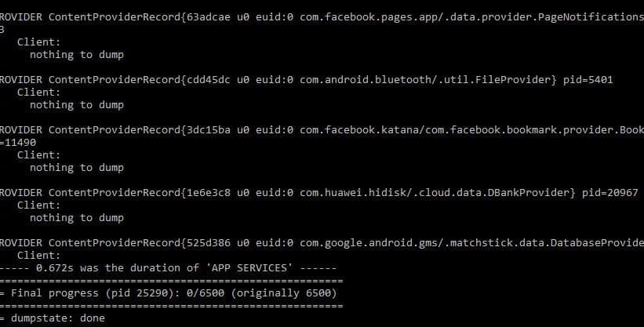Click the com.facebook.pages.app provider text

(472, 16)
